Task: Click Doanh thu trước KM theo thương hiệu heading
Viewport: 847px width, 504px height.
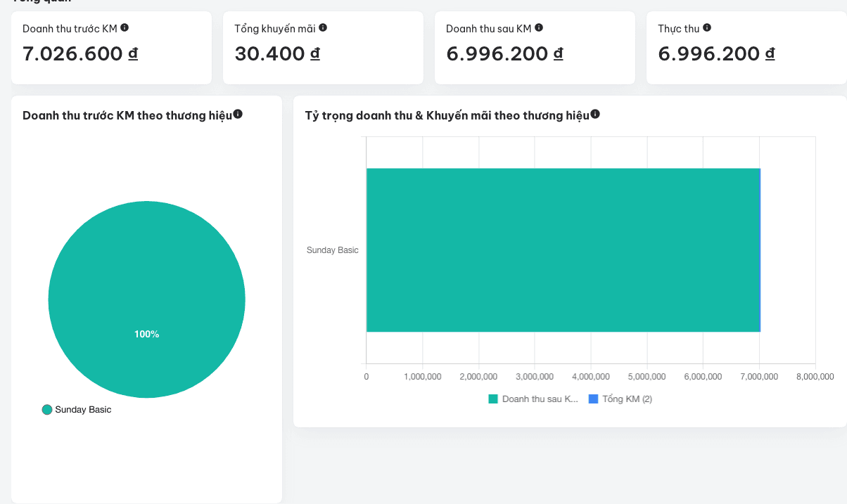Action: pyautogui.click(x=127, y=115)
